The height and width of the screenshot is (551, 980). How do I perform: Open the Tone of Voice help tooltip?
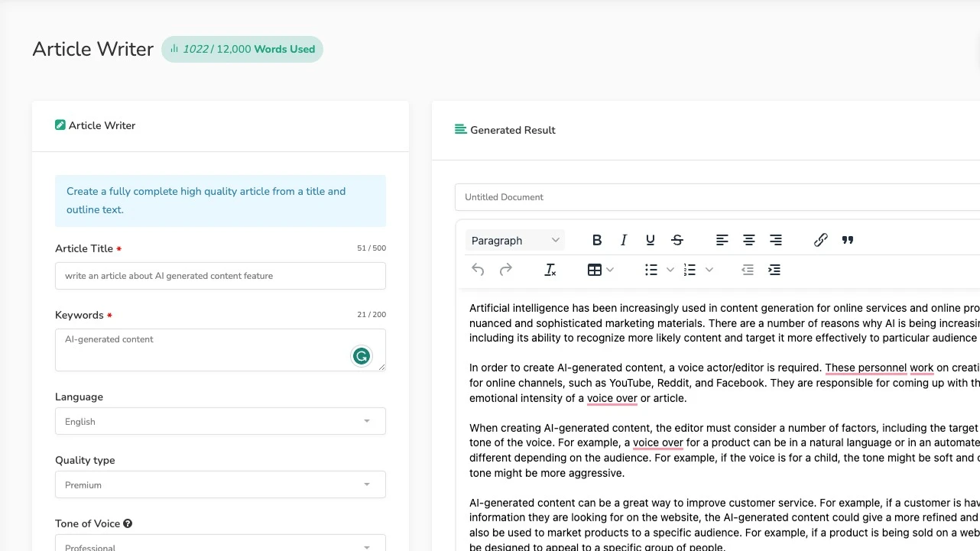[x=127, y=523]
